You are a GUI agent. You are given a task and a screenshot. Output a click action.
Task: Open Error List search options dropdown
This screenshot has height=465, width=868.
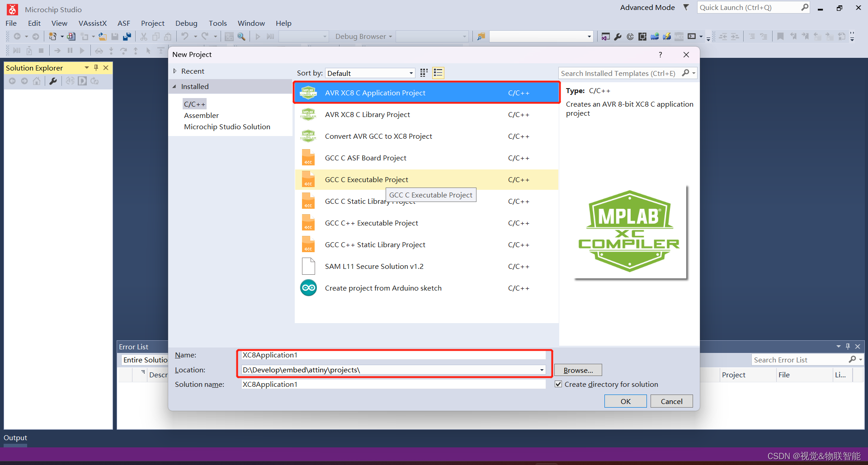click(860, 360)
